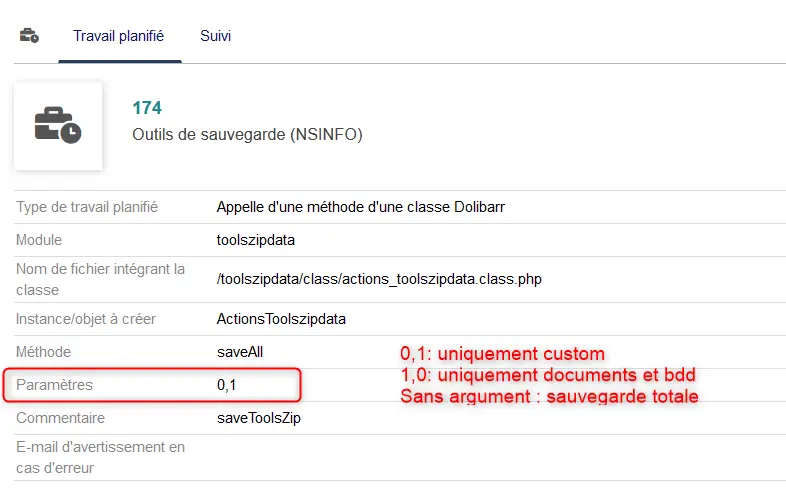
Task: Click the Méthode field label
Action: point(43,352)
